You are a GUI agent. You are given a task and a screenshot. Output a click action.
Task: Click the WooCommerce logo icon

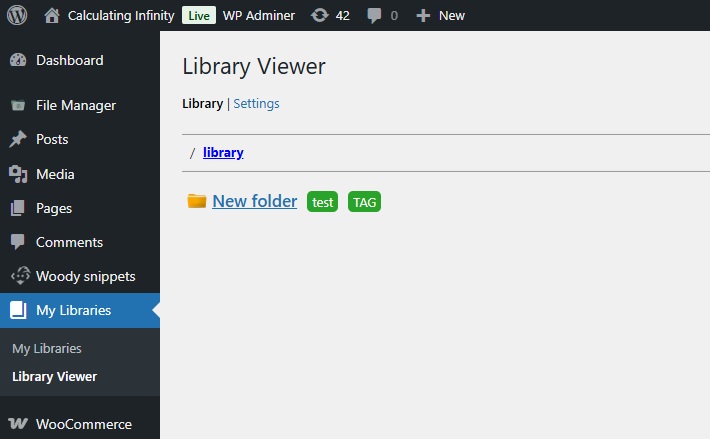(x=18, y=424)
